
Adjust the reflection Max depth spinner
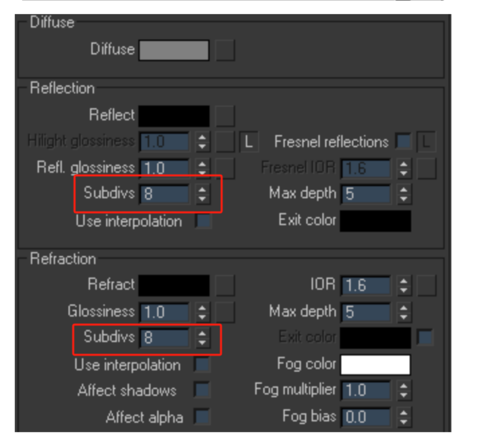404,194
